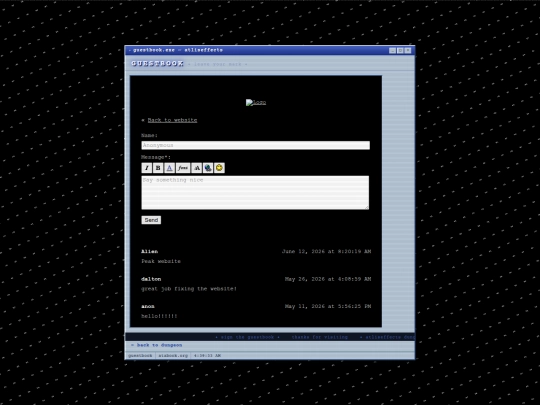
Task: Click the status bar clock time
Action: pyautogui.click(x=207, y=355)
